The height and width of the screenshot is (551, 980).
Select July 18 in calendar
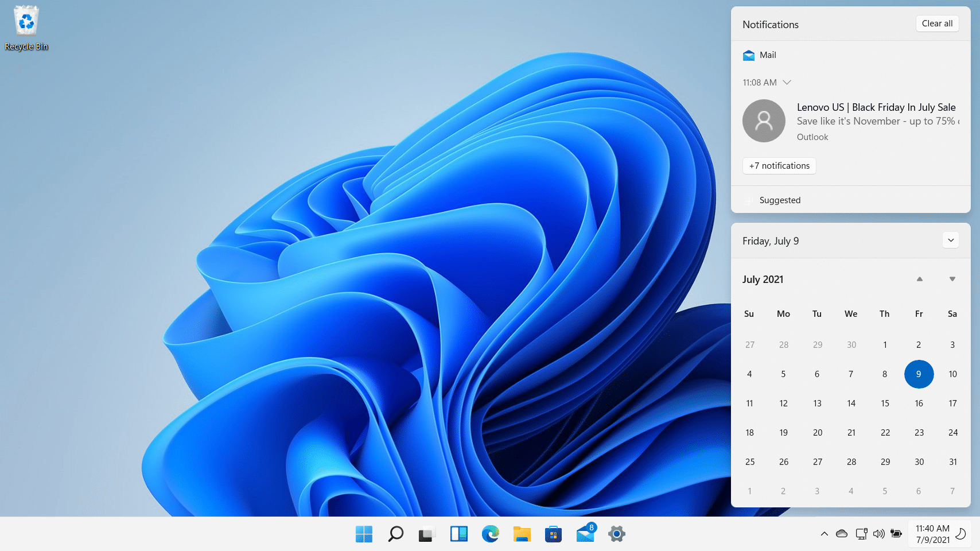(749, 433)
